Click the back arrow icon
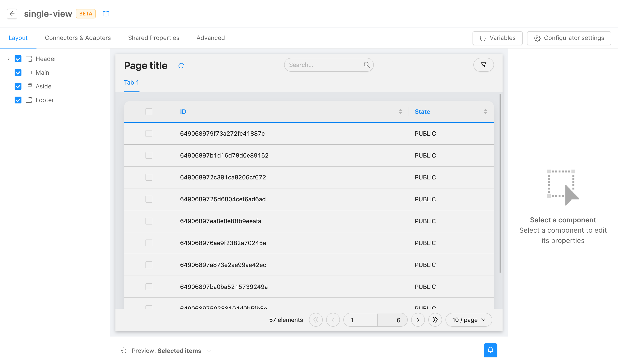The image size is (618, 364). point(12,14)
